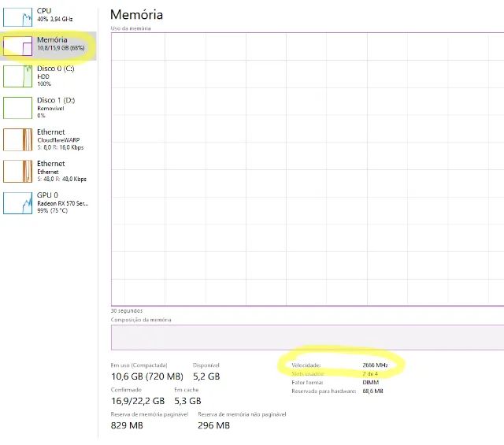504x445 pixels.
Task: Click the Slots usados 2 de 4 value
Action: (370, 373)
